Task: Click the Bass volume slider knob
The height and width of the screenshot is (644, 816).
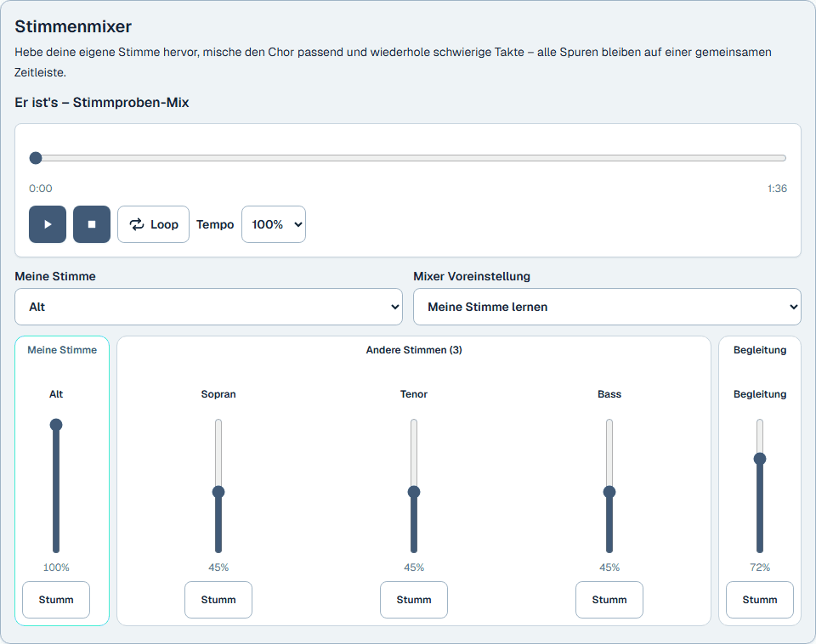Action: pyautogui.click(x=609, y=492)
